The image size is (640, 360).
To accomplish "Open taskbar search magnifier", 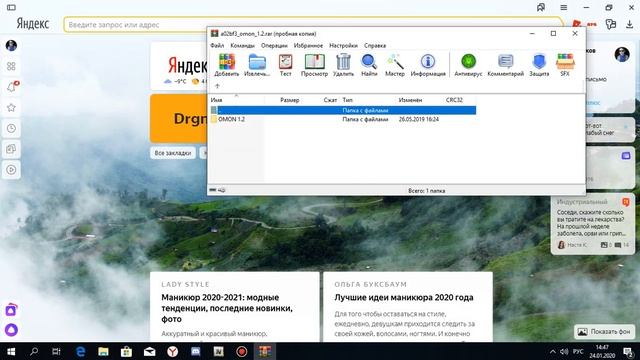I will pos(34,351).
